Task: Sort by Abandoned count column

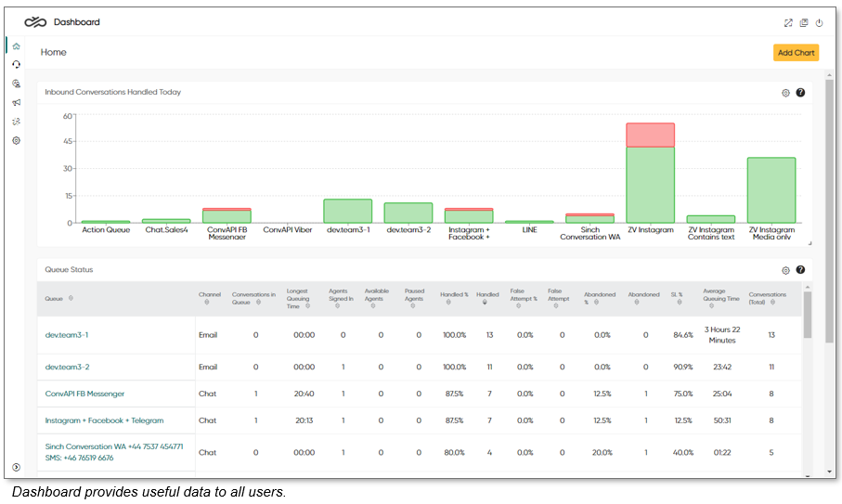Action: (x=637, y=303)
